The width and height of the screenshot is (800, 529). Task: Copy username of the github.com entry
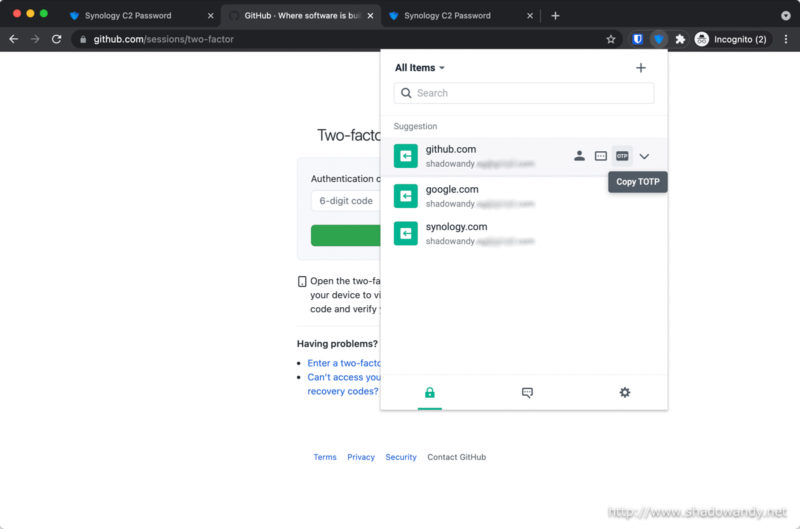(x=579, y=156)
